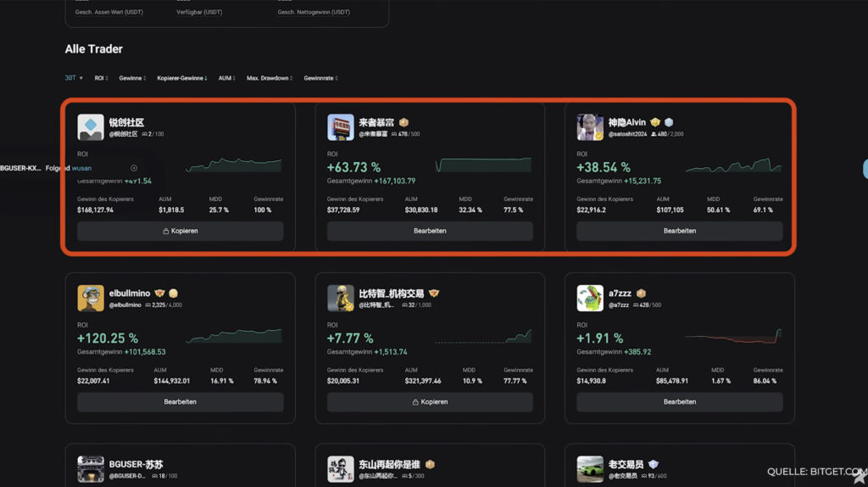This screenshot has width=868, height=487.
Task: Click Kopieren on the 锐创社区 card
Action: 180,231
